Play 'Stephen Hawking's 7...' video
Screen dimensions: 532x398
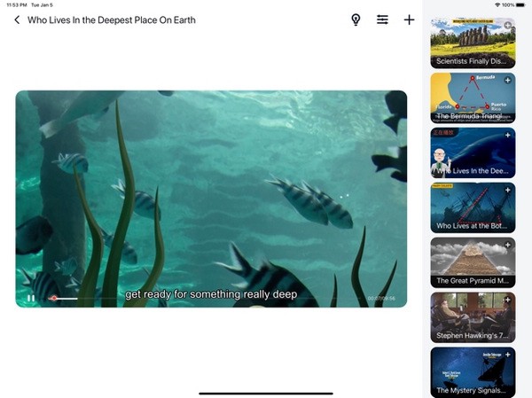[x=470, y=316]
